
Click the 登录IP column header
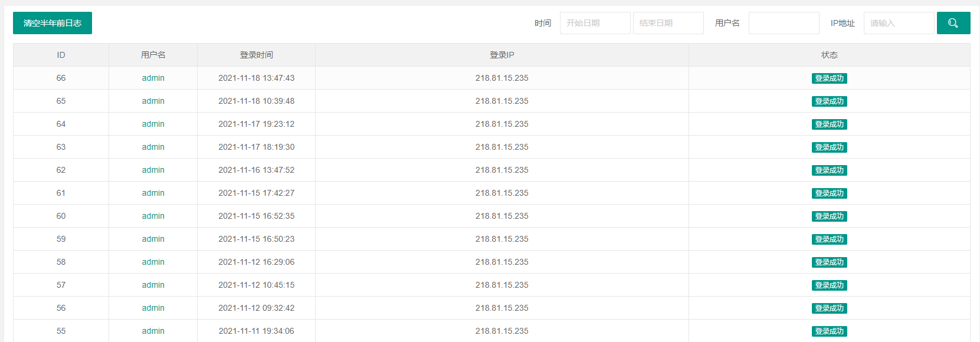[502, 55]
